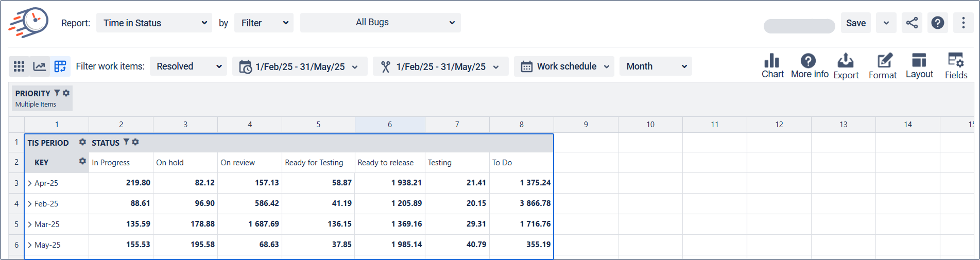Expand the Feb-25 row

pos(30,203)
